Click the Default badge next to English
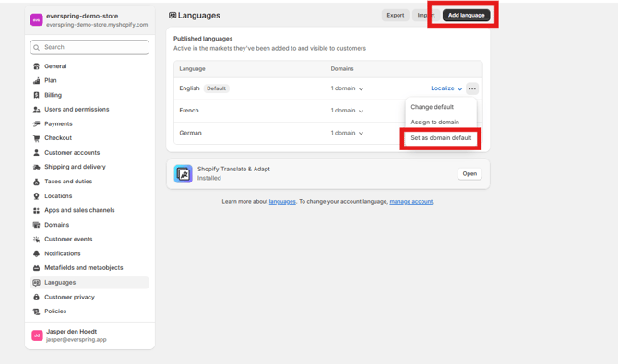The height and width of the screenshot is (364, 618). (217, 88)
